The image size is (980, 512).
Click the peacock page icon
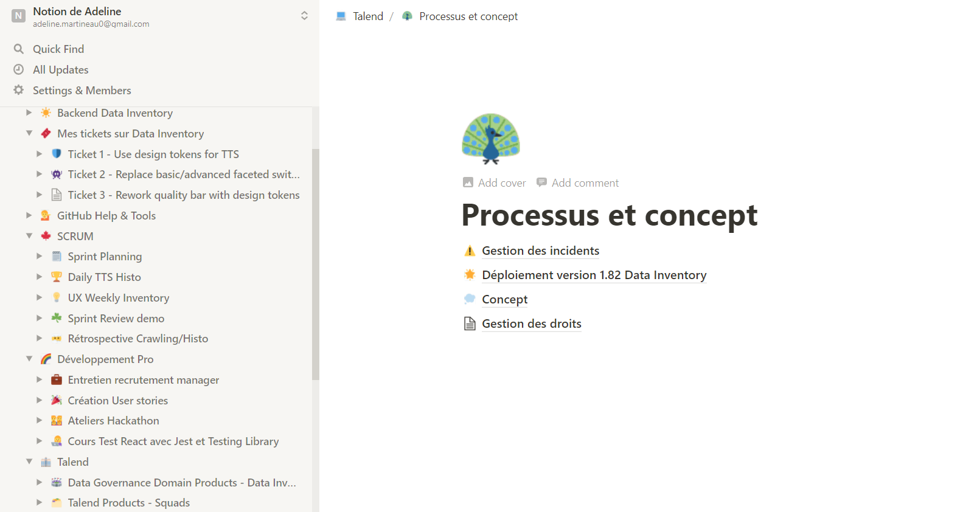(x=491, y=139)
